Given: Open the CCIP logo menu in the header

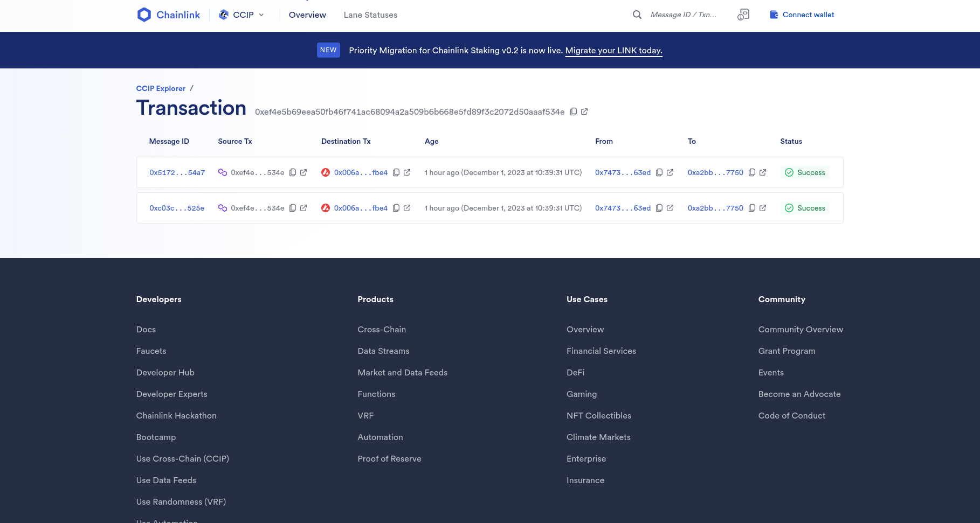Looking at the screenshot, I should [223, 15].
